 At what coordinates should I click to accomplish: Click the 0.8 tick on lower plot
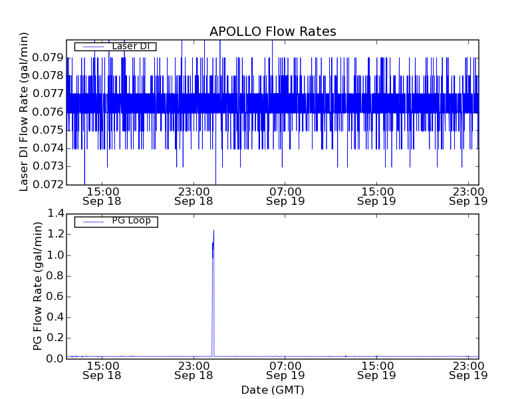pos(55,276)
